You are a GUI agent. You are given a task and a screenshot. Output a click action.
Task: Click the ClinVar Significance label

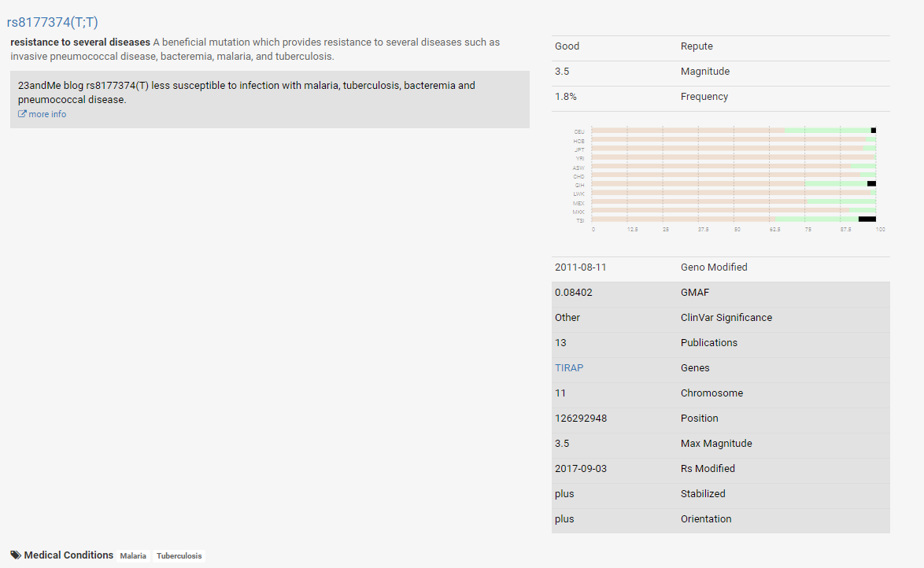pos(726,318)
